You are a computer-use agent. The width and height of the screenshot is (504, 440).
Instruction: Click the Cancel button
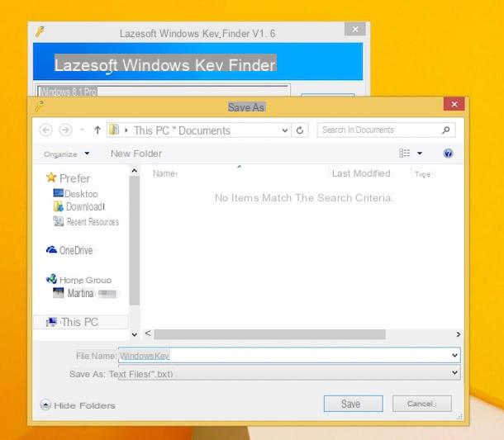tap(421, 404)
